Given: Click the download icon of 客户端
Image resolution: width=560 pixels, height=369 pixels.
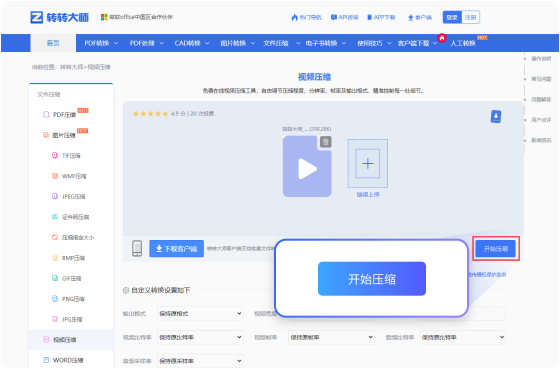Looking at the screenshot, I should pyautogui.click(x=411, y=18).
